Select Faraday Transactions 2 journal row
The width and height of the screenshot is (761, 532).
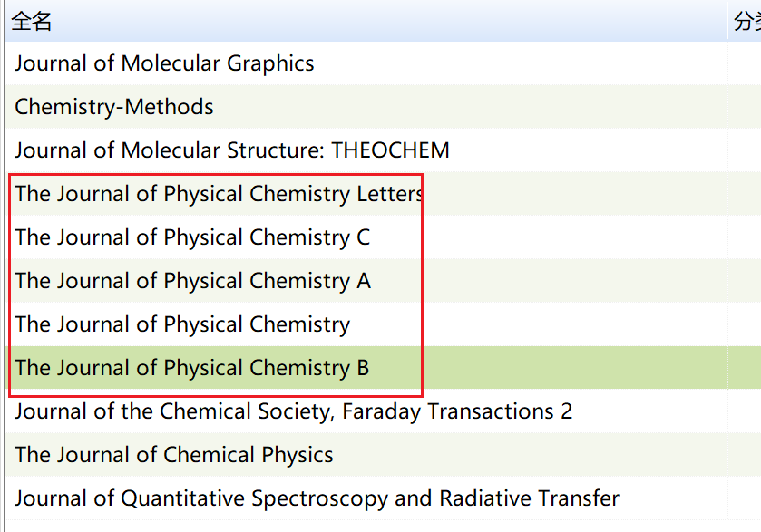293,411
